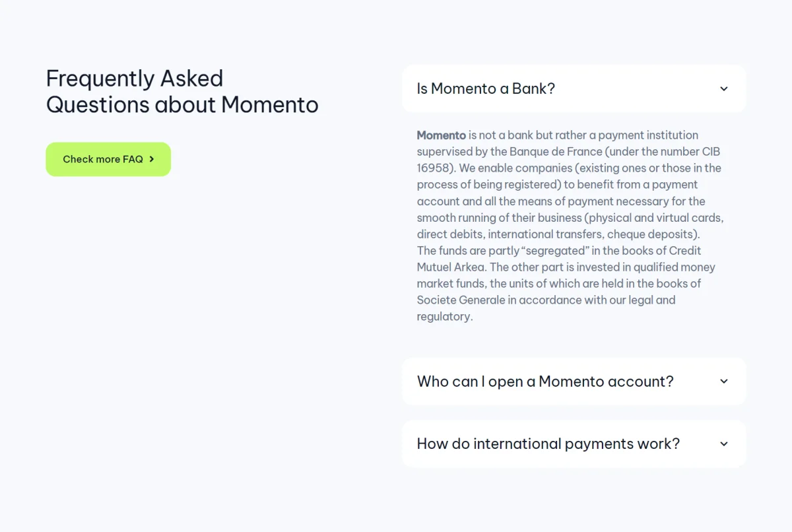Click chevron beside international payments question
This screenshot has height=532, width=792.
(723, 444)
